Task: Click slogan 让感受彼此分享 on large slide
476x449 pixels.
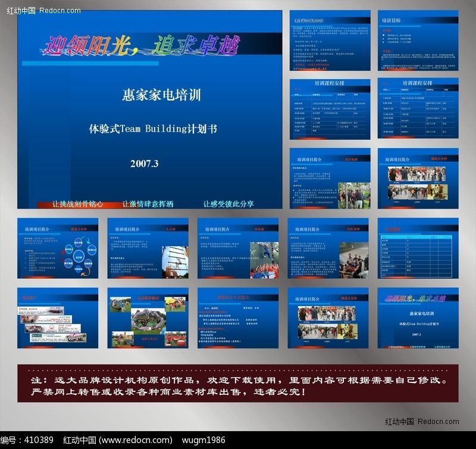Action: pos(228,204)
